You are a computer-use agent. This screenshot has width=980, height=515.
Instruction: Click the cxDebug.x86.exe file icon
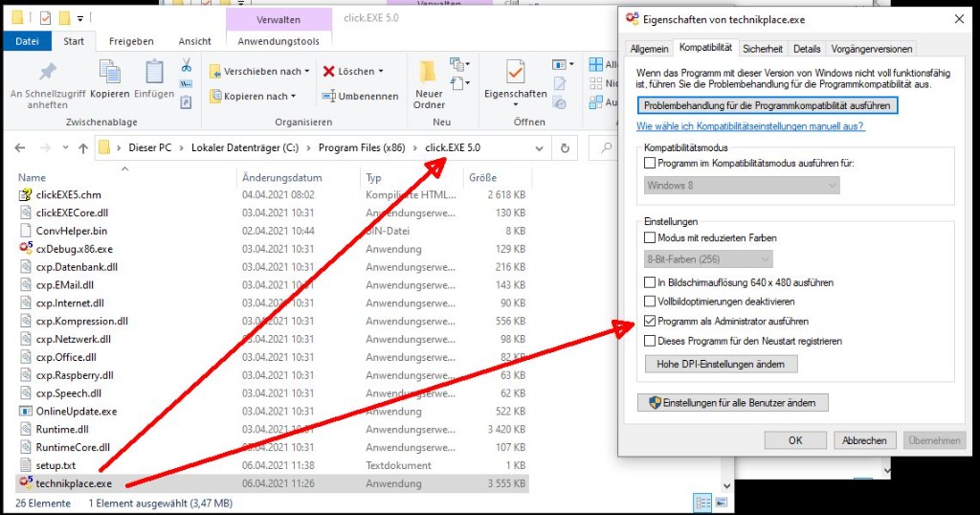click(x=26, y=248)
